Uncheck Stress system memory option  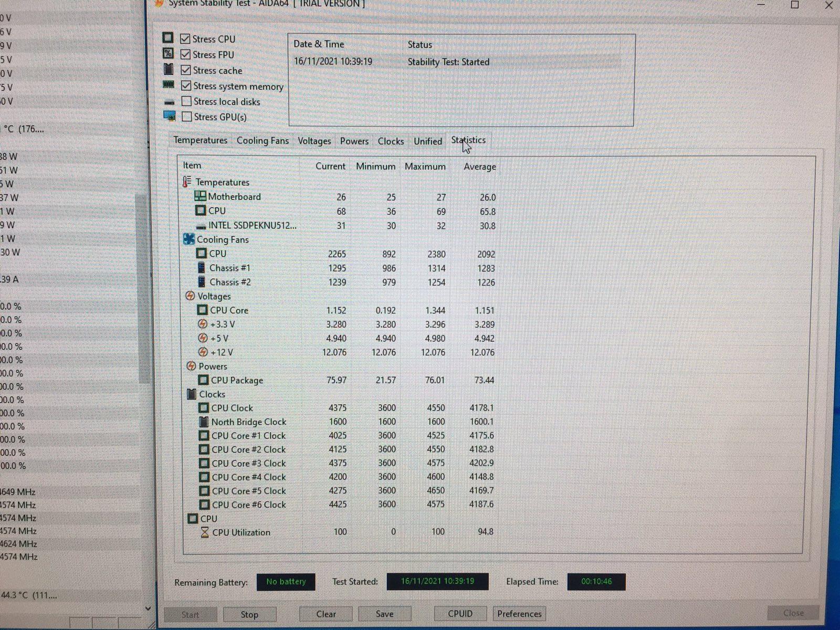pyautogui.click(x=186, y=86)
